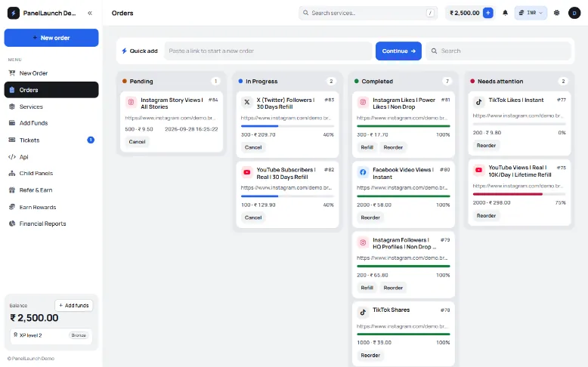Open Tickets menu item
Image resolution: width=588 pixels, height=367 pixels.
pos(51,140)
